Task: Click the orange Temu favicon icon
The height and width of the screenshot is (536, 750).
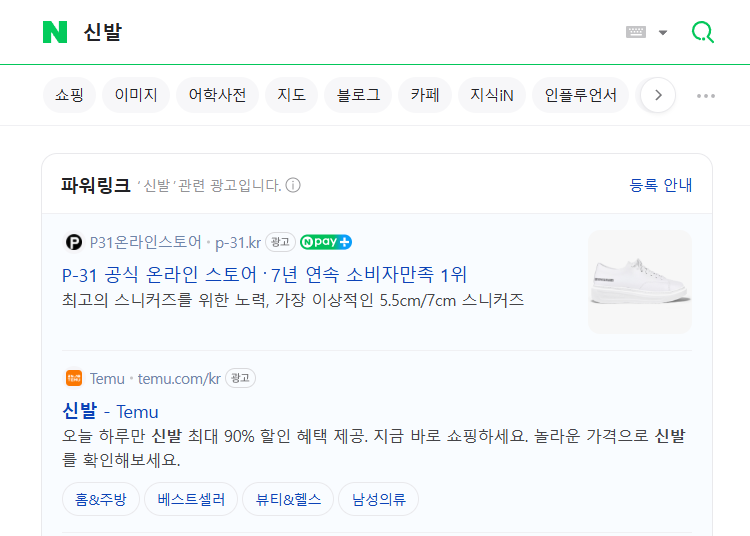Action: click(x=74, y=378)
